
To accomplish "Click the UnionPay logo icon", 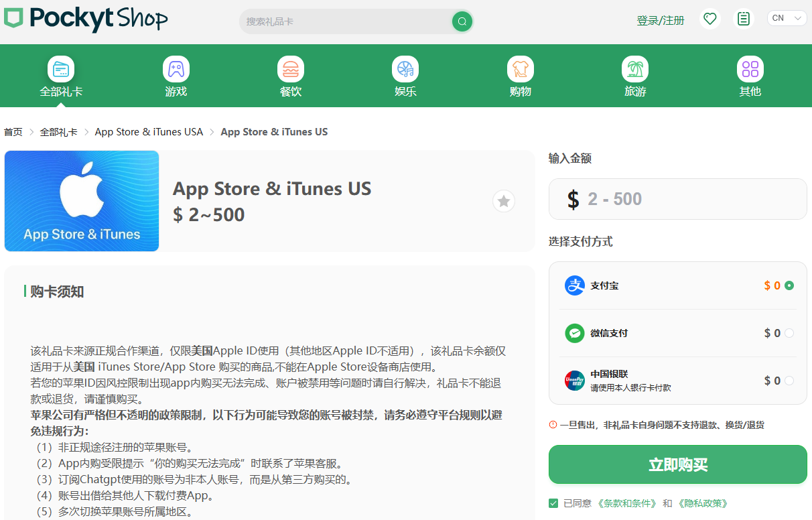I will 575,381.
